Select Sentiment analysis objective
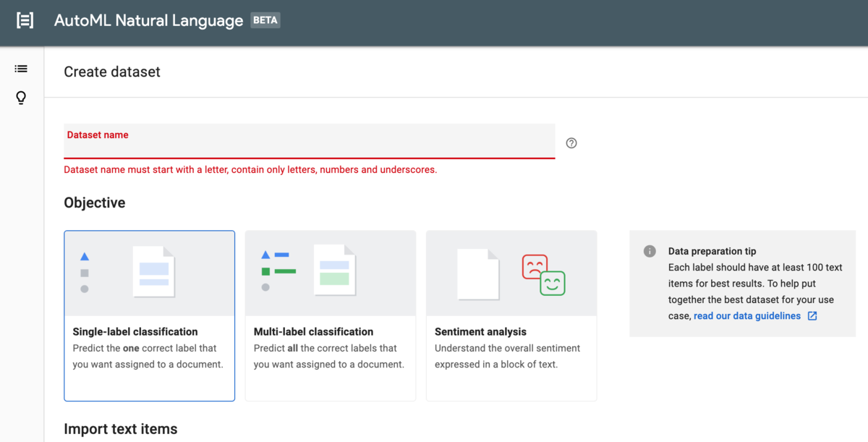This screenshot has width=868, height=442. pos(480,332)
